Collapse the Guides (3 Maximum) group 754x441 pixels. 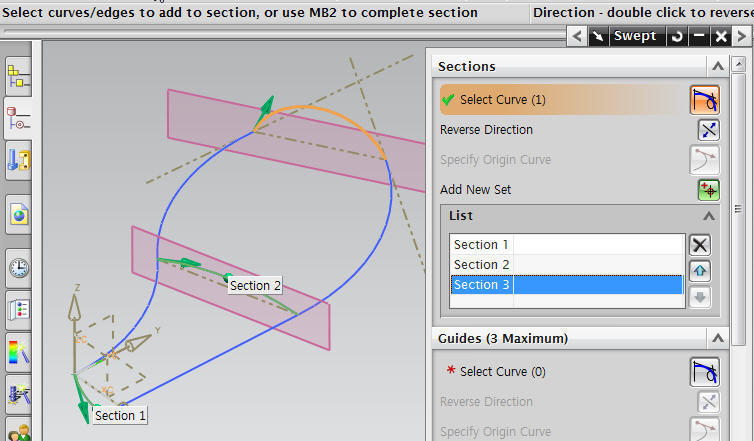coord(716,338)
